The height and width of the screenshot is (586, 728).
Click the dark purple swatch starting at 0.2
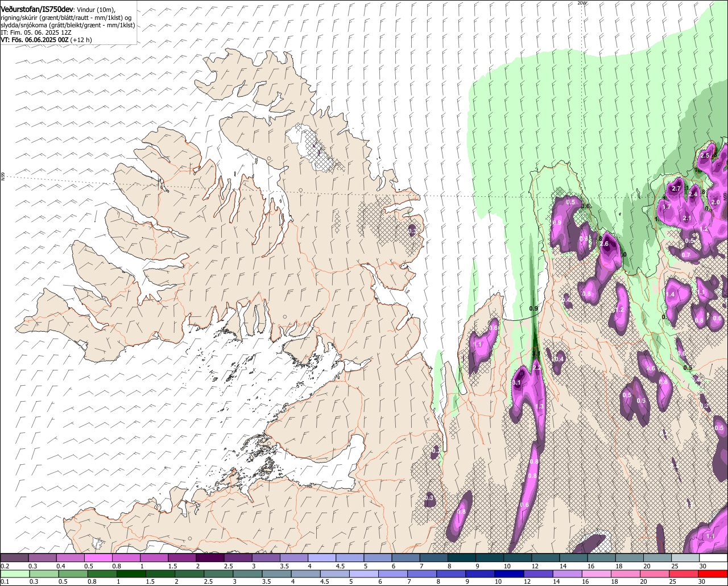click(x=14, y=558)
